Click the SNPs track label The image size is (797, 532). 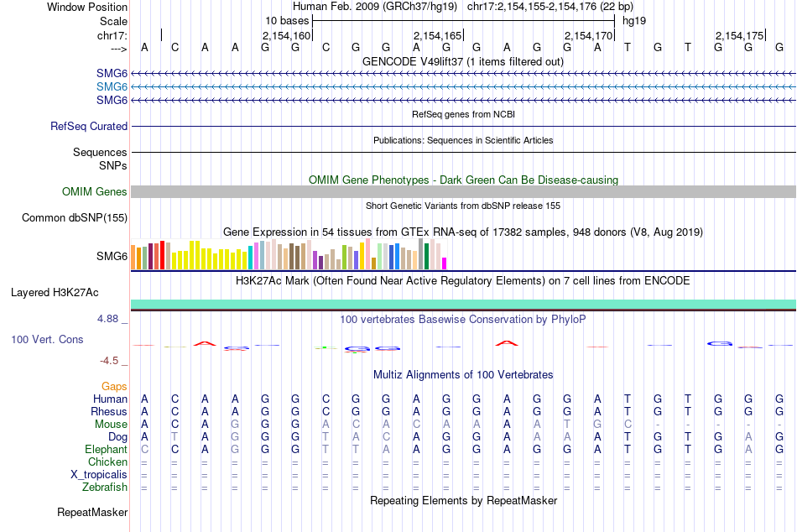tap(113, 165)
